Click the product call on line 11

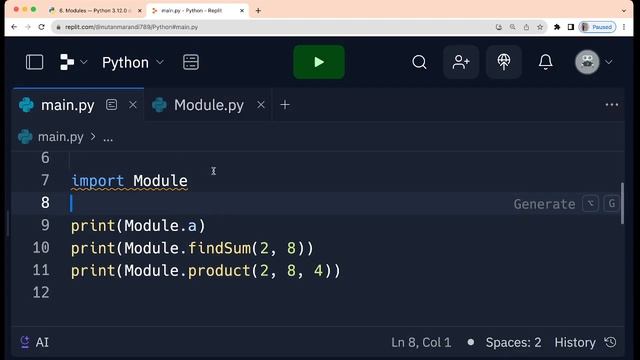(219, 271)
